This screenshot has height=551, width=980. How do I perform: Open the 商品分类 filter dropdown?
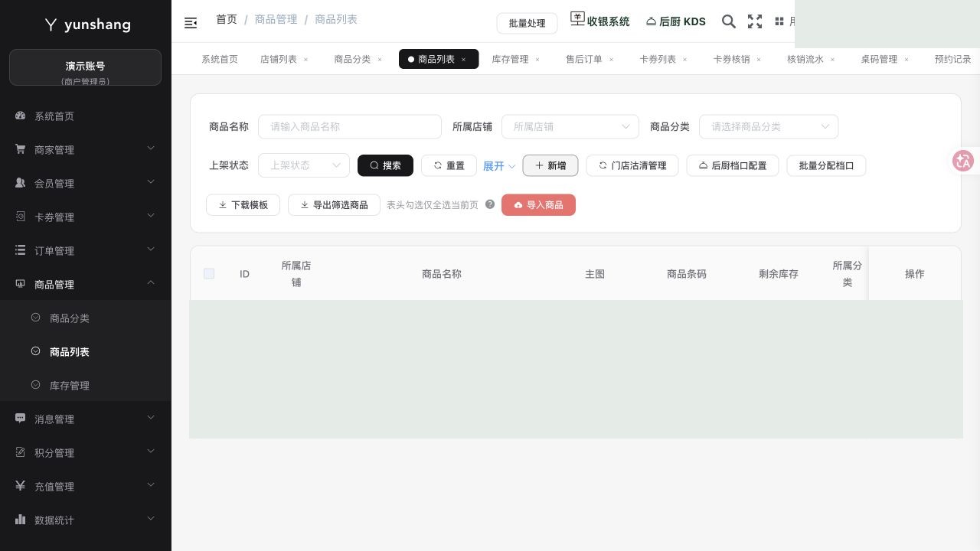click(769, 126)
